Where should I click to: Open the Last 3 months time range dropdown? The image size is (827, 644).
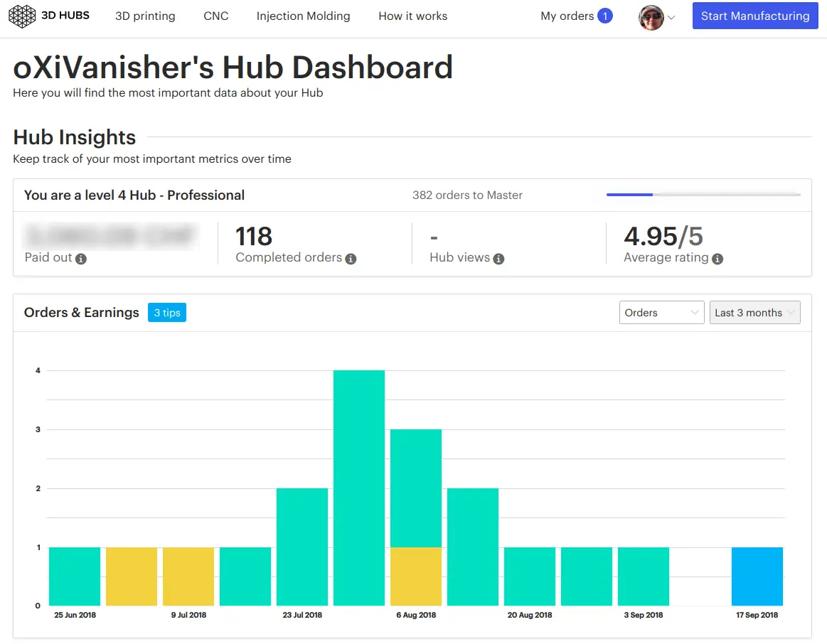tap(754, 312)
